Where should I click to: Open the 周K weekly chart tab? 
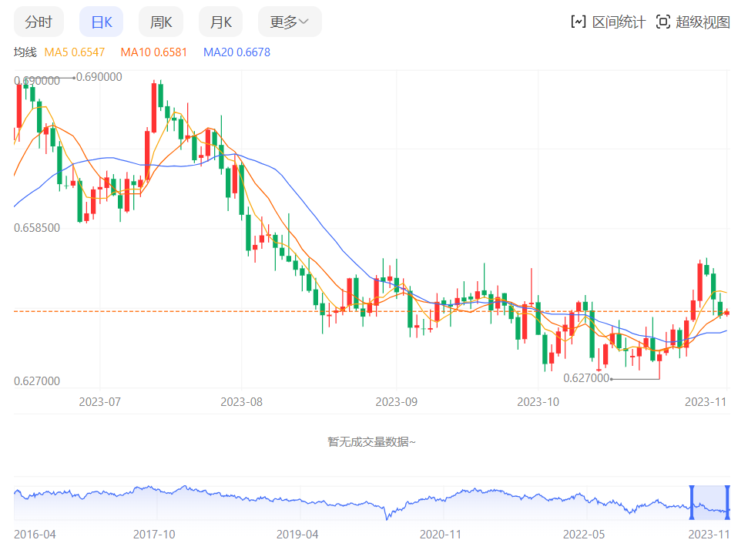click(x=161, y=22)
